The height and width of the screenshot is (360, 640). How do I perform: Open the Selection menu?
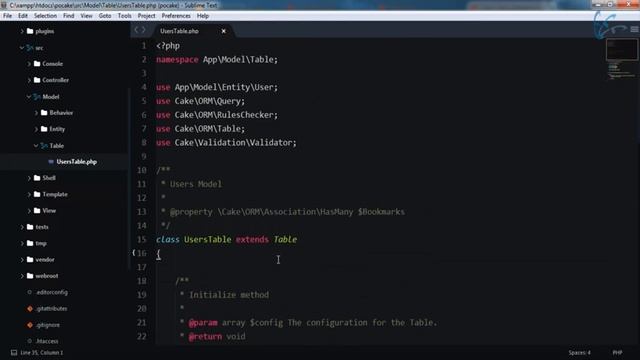tap(45, 16)
